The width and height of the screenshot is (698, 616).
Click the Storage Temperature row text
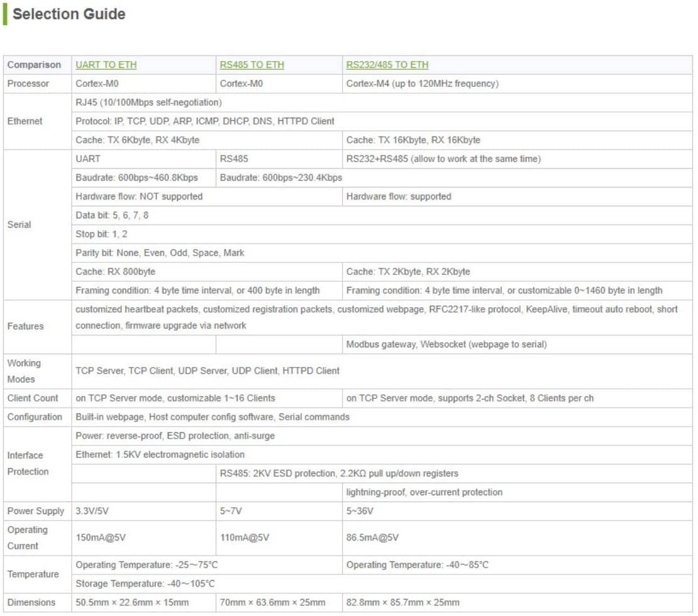[x=147, y=584]
